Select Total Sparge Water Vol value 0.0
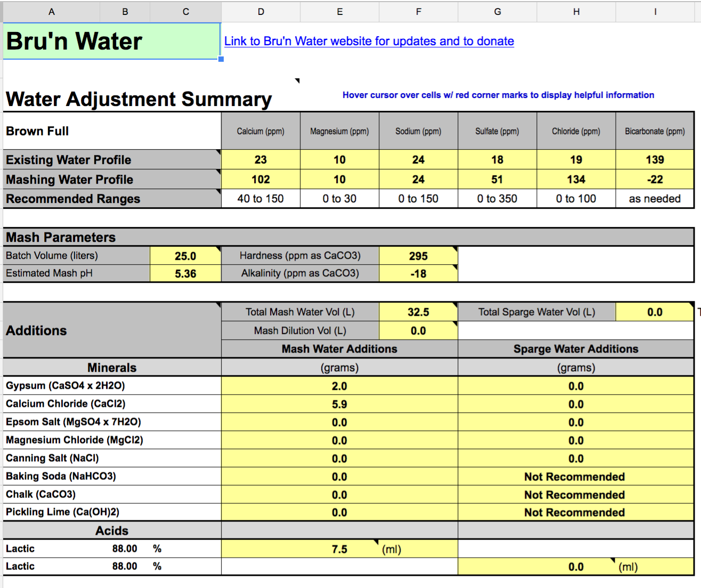This screenshot has width=701, height=588. (x=655, y=312)
